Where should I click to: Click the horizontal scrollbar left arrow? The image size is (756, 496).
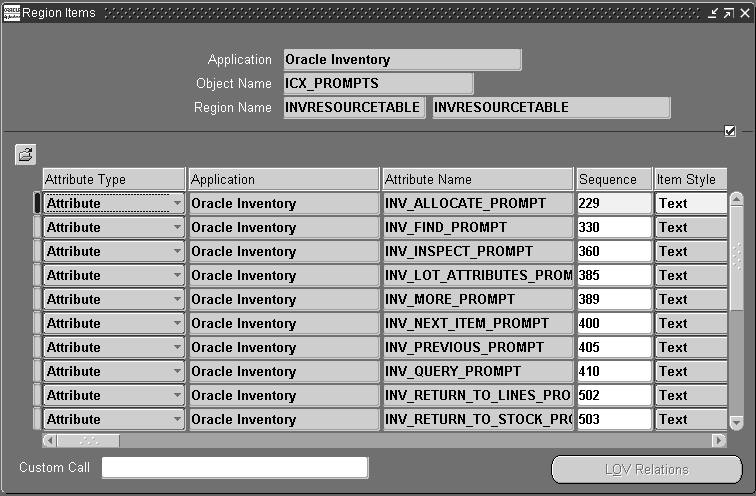(49, 440)
